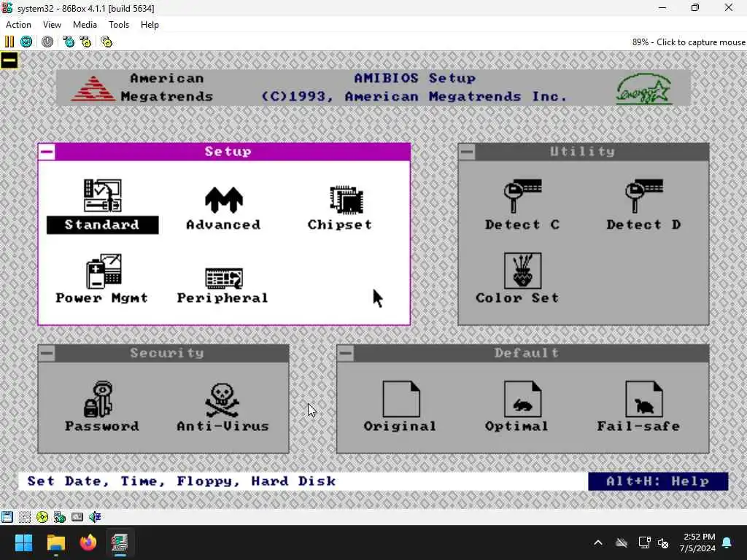Open the Windows Start menu

(x=24, y=542)
